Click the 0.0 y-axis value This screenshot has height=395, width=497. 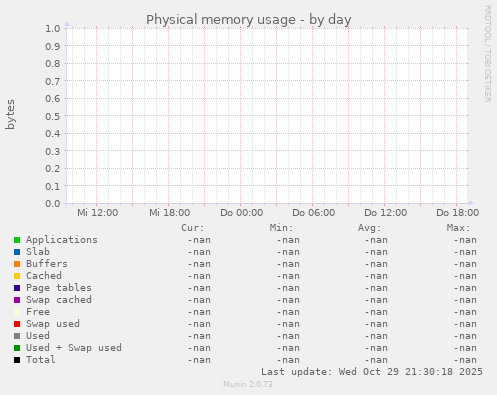click(x=53, y=203)
